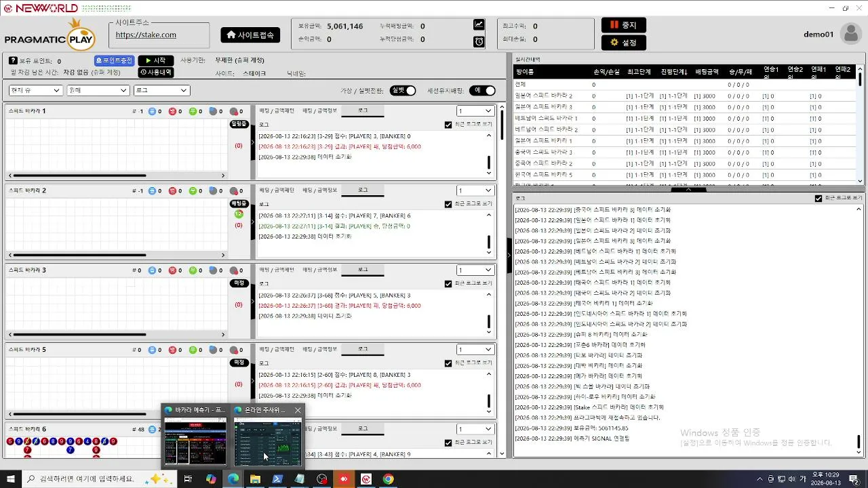The height and width of the screenshot is (488, 868).
Task: Select the 로그 tab for 스피드 바카라 1
Action: 363,110
